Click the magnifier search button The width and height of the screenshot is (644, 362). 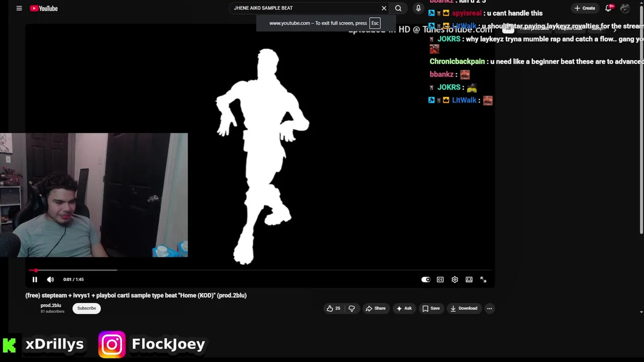click(x=398, y=8)
